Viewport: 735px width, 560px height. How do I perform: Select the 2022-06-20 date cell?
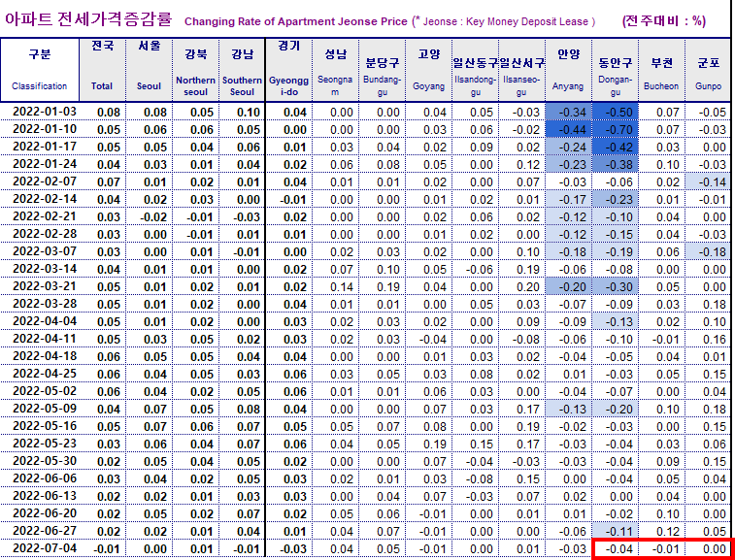[40, 513]
